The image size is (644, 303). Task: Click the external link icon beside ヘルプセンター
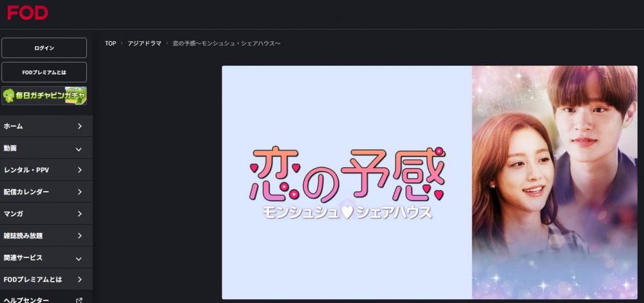tap(79, 300)
